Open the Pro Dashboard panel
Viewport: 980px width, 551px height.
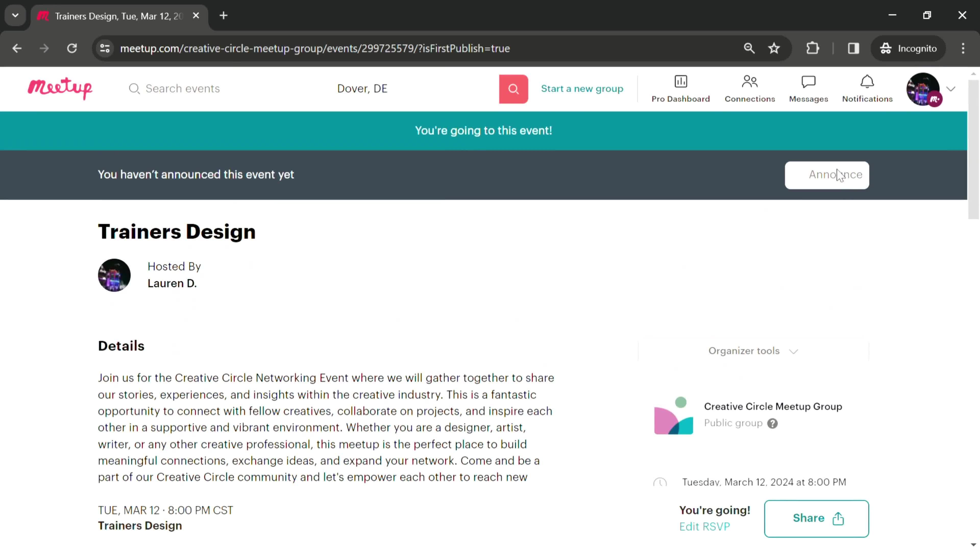(x=680, y=88)
